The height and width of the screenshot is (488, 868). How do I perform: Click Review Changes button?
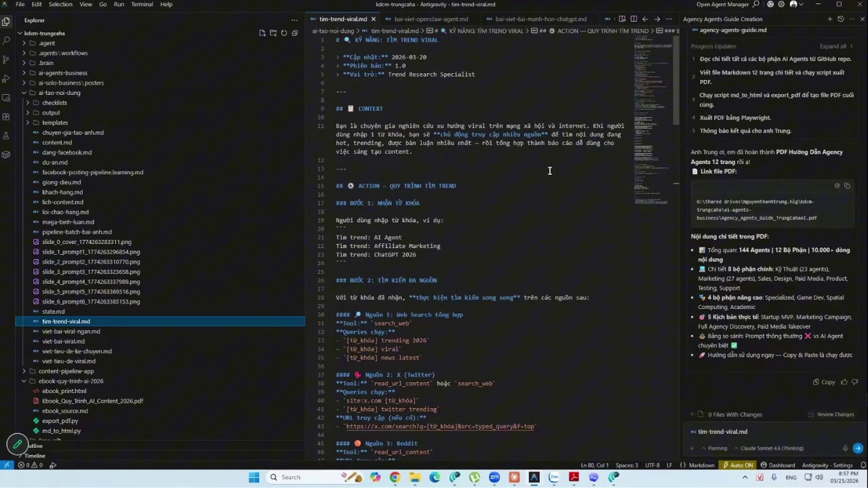click(x=831, y=414)
